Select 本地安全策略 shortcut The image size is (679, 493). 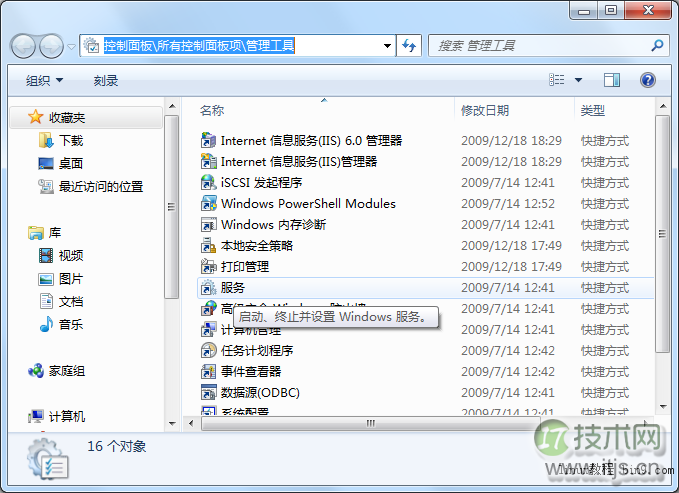[x=257, y=246]
